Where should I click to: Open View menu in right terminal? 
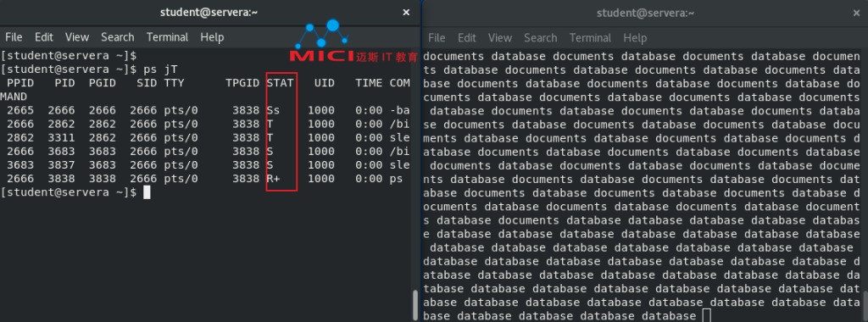pos(500,37)
